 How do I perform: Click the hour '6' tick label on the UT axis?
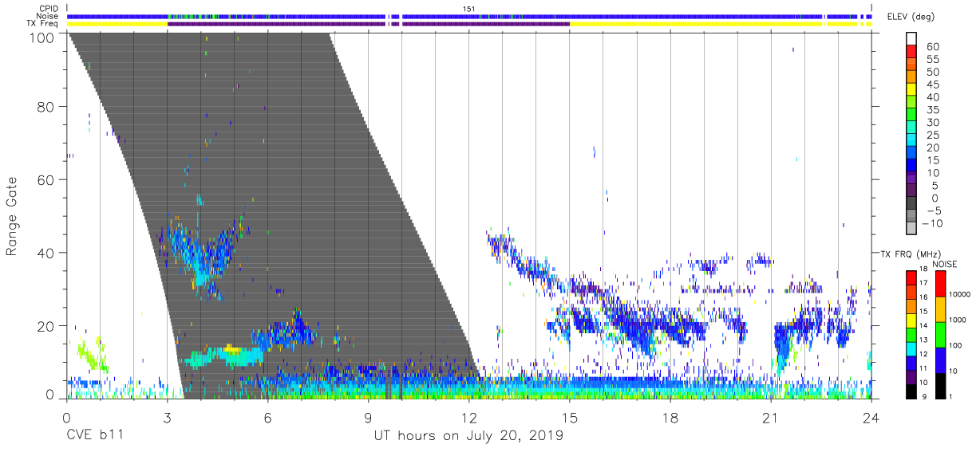tap(267, 418)
